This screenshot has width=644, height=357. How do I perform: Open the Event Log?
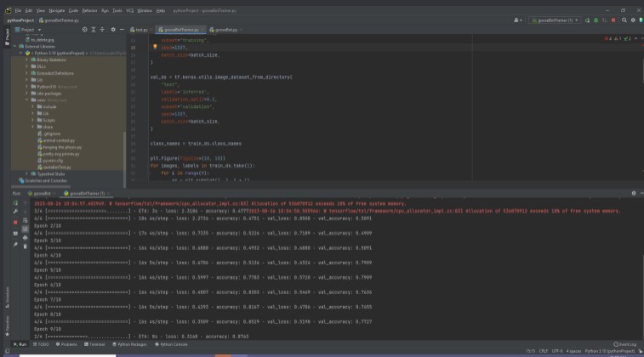[624, 344]
